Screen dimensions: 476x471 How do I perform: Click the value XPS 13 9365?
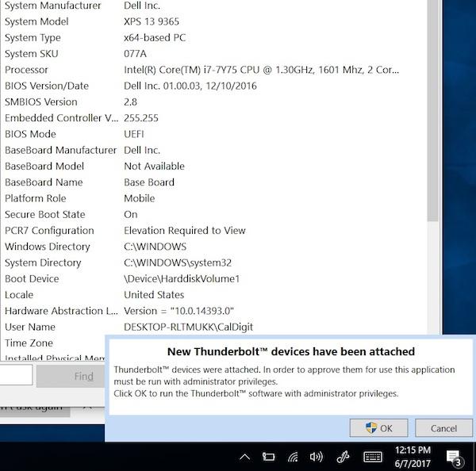[x=152, y=21]
